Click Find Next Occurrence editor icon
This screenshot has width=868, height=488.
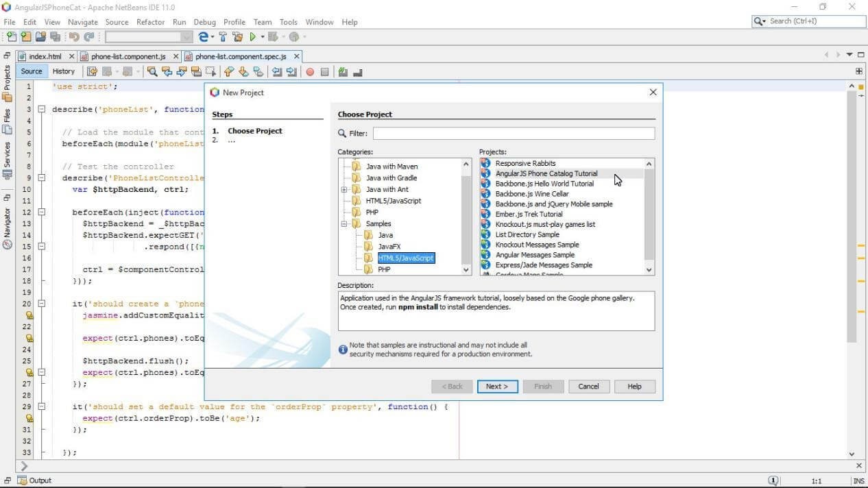click(x=182, y=71)
